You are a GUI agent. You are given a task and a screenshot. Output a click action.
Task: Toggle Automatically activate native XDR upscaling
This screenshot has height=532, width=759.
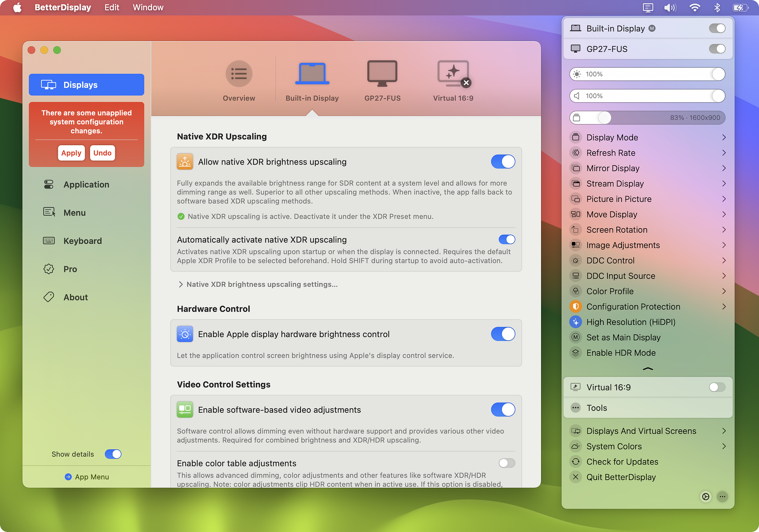[x=507, y=239]
